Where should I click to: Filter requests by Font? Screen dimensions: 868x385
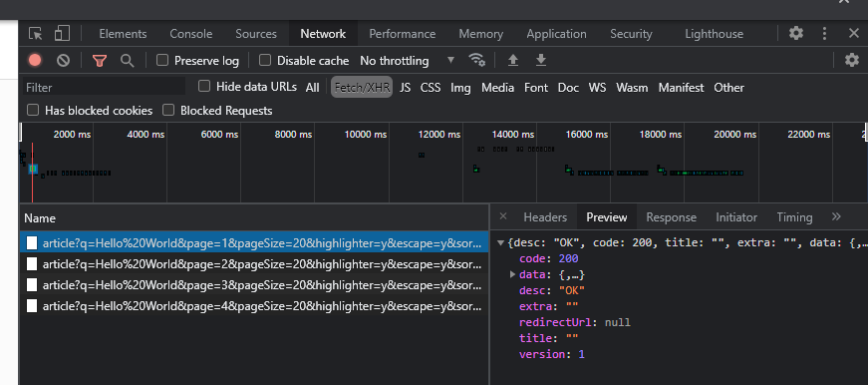click(x=536, y=88)
